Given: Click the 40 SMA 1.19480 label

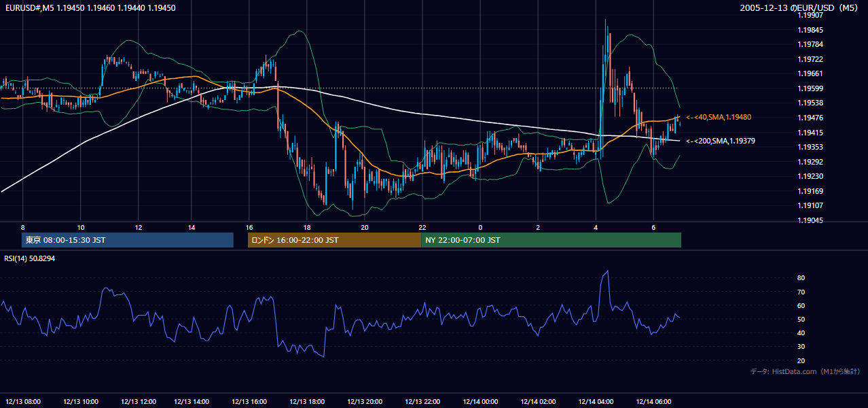Looking at the screenshot, I should (719, 118).
